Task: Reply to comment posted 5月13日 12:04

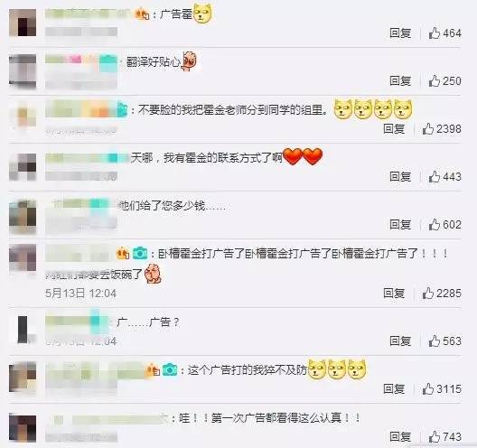Action: coord(394,294)
